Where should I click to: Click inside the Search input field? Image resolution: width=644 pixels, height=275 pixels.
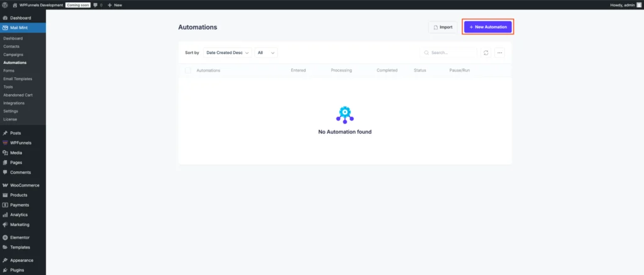(x=448, y=53)
